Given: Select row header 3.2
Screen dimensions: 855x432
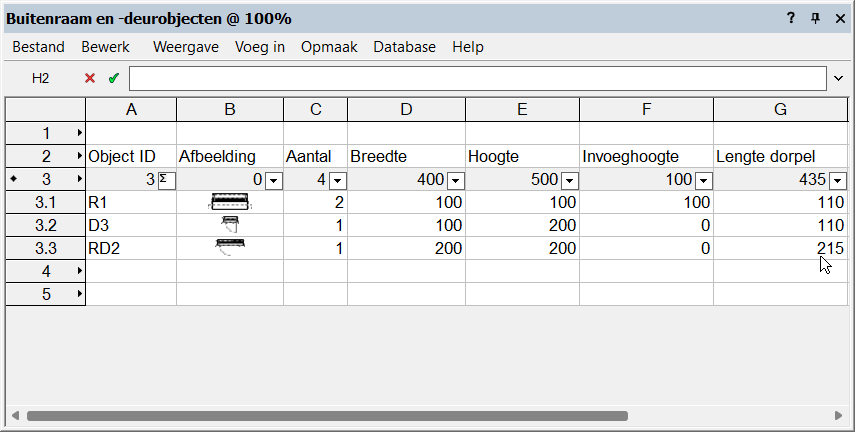Looking at the screenshot, I should [x=46, y=225].
